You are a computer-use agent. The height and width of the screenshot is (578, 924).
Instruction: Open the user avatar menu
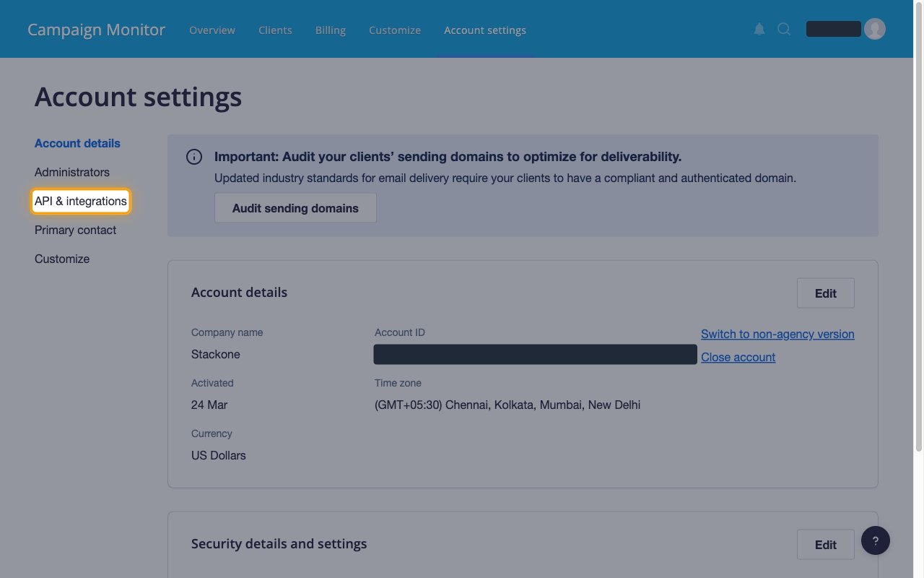tap(875, 29)
